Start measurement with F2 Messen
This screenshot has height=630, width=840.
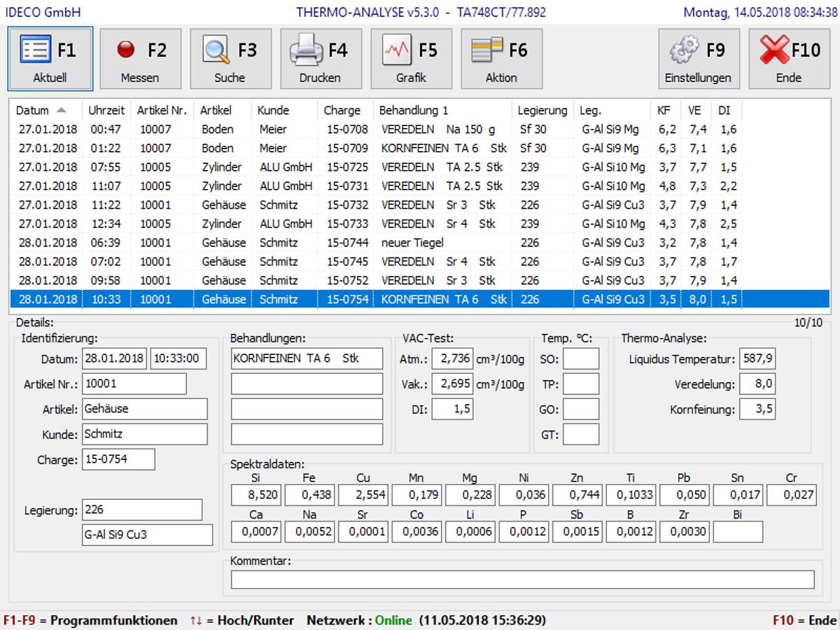140,59
